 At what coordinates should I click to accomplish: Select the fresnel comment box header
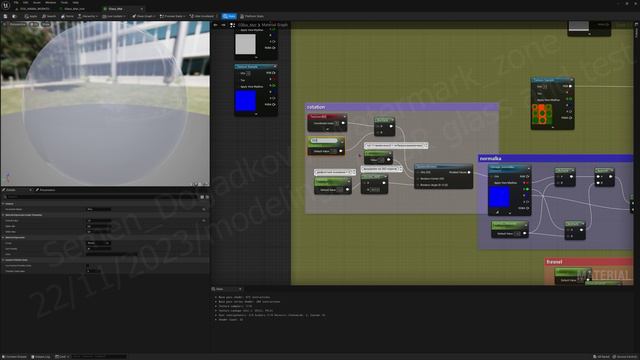pyautogui.click(x=589, y=262)
